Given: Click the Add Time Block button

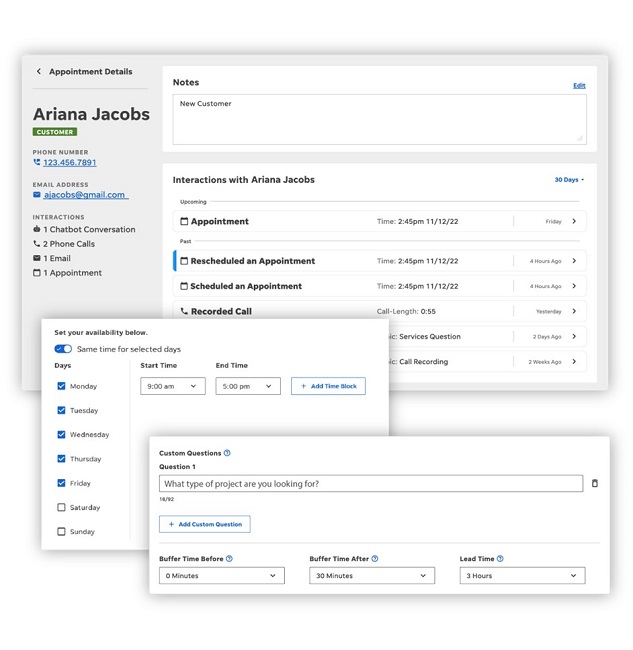Looking at the screenshot, I should point(328,386).
